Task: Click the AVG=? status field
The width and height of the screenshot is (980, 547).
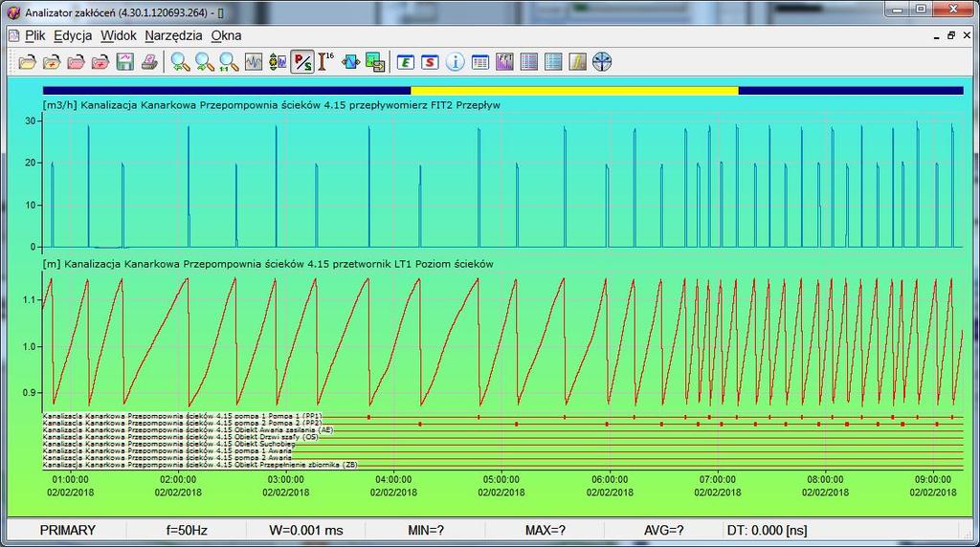Action: coord(664,530)
